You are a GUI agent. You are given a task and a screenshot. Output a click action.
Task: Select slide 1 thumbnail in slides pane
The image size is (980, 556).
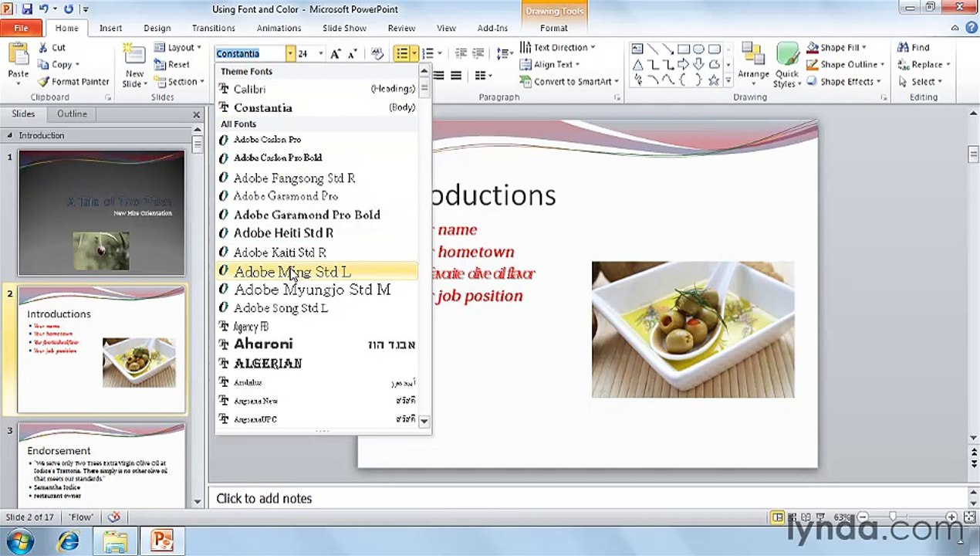coord(102,213)
